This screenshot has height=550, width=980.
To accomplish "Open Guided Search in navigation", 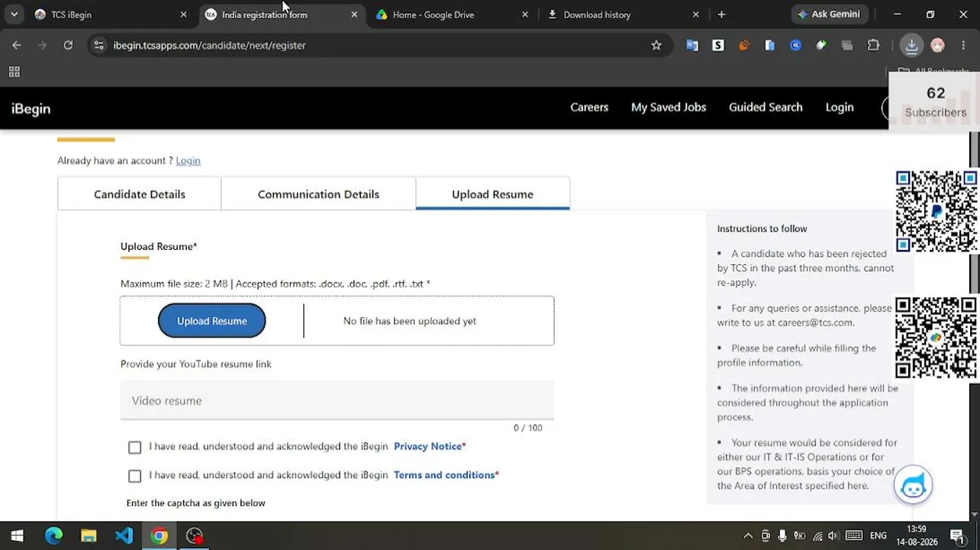I will (x=766, y=107).
